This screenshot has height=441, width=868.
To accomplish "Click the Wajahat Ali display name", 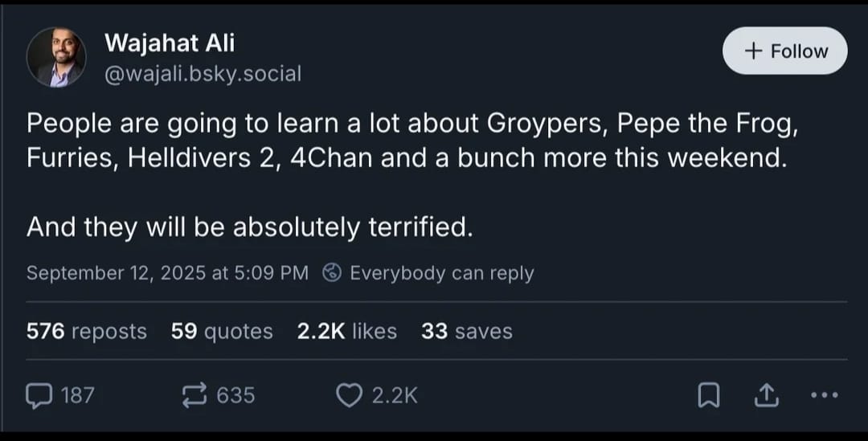I will [170, 43].
